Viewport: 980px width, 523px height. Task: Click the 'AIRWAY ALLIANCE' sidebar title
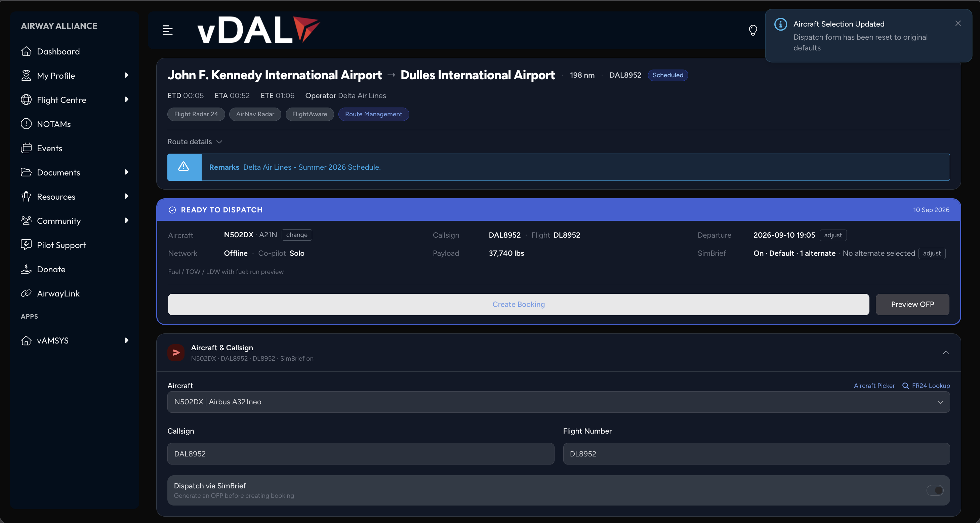59,26
